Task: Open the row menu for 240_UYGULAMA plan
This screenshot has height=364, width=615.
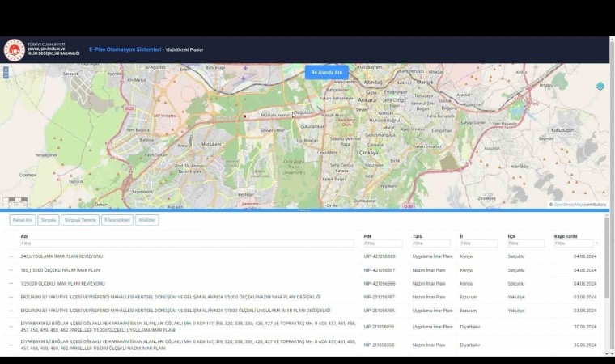Action: coord(11,256)
